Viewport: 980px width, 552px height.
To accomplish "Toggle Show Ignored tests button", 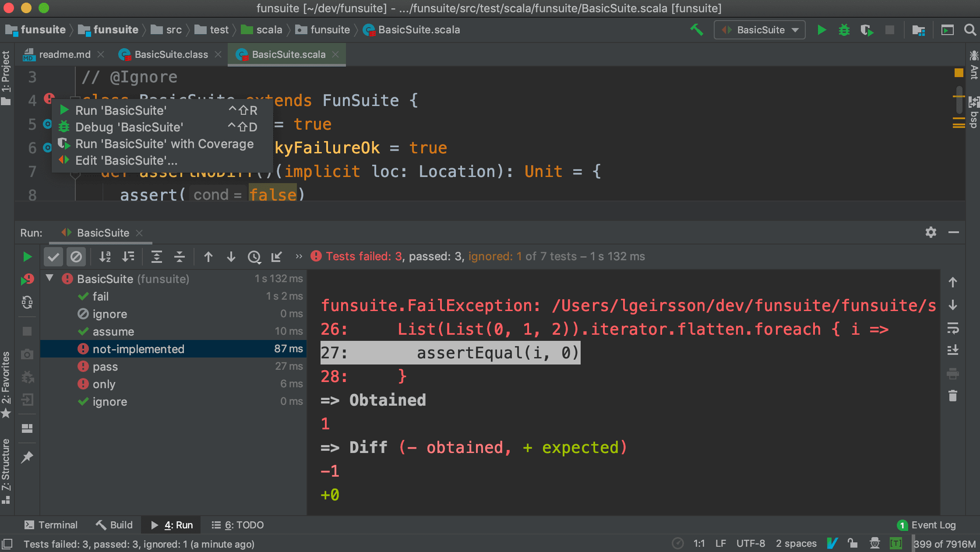I will (76, 257).
